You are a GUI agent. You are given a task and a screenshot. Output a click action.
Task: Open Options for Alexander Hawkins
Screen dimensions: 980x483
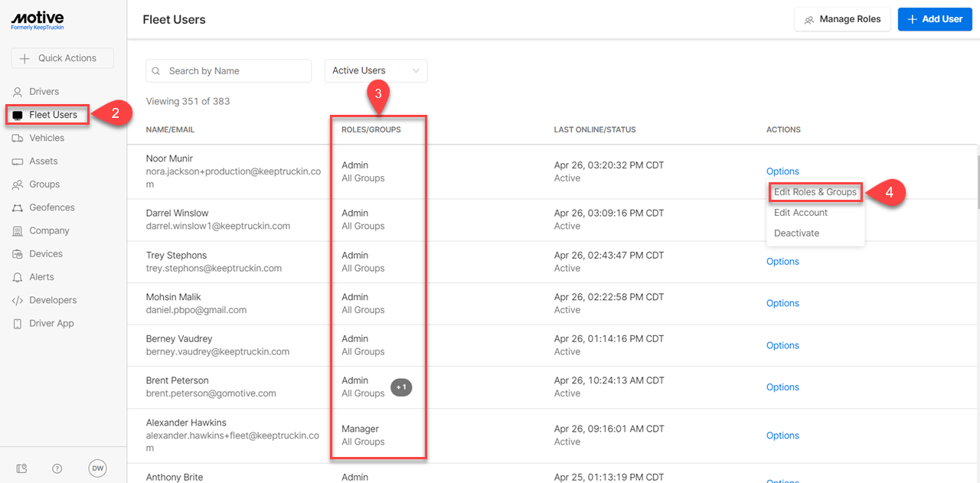point(782,436)
